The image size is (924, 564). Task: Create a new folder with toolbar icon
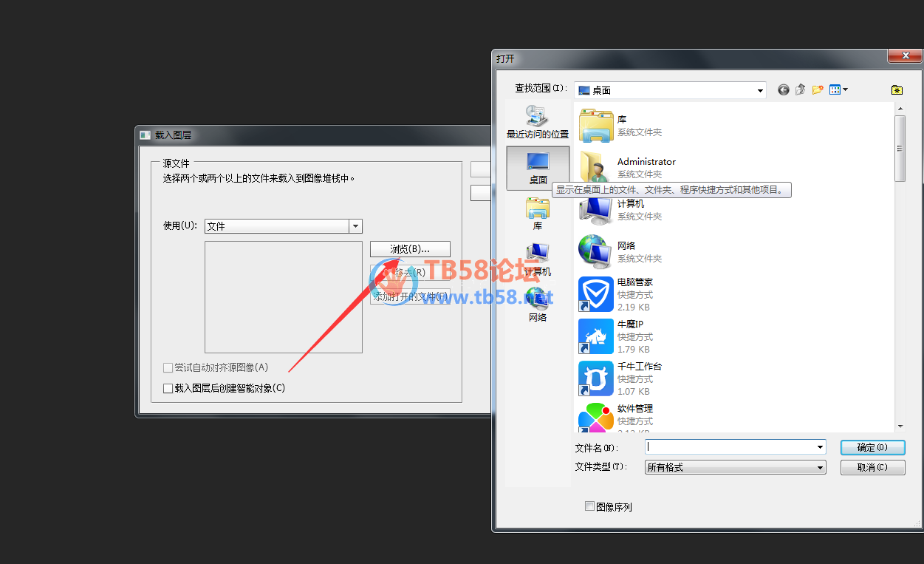tap(818, 90)
